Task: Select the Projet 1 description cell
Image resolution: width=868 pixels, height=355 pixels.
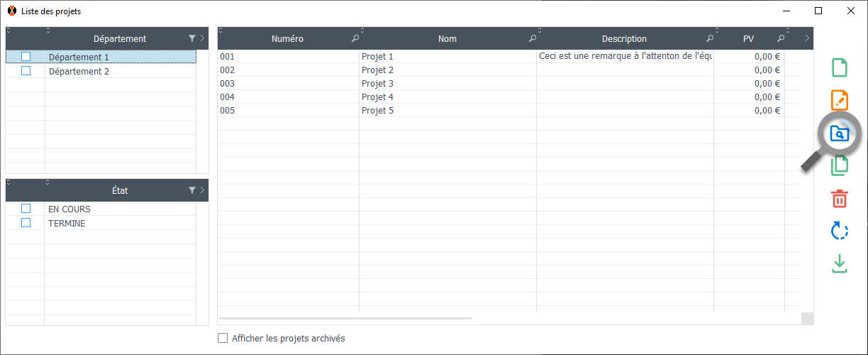Action: pos(624,56)
